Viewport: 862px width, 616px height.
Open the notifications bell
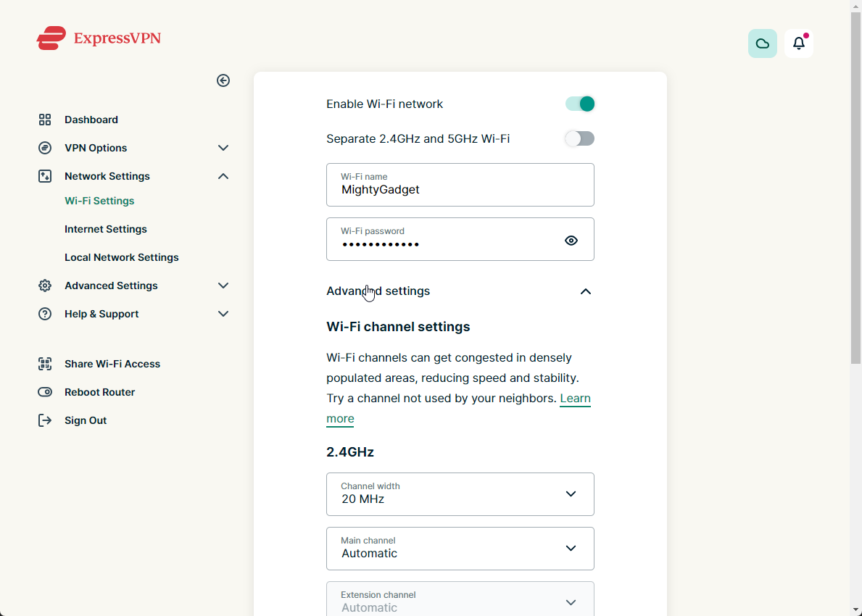tap(798, 43)
